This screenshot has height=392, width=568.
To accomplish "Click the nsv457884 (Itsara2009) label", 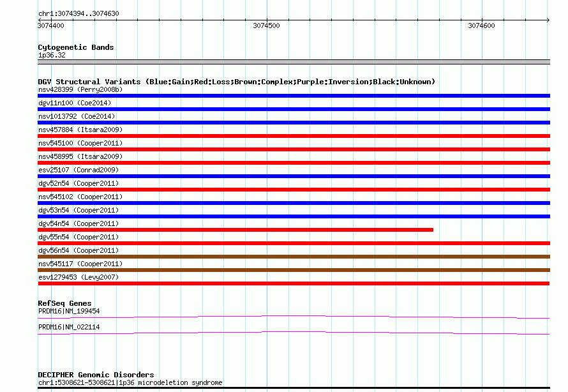I will pos(80,130).
